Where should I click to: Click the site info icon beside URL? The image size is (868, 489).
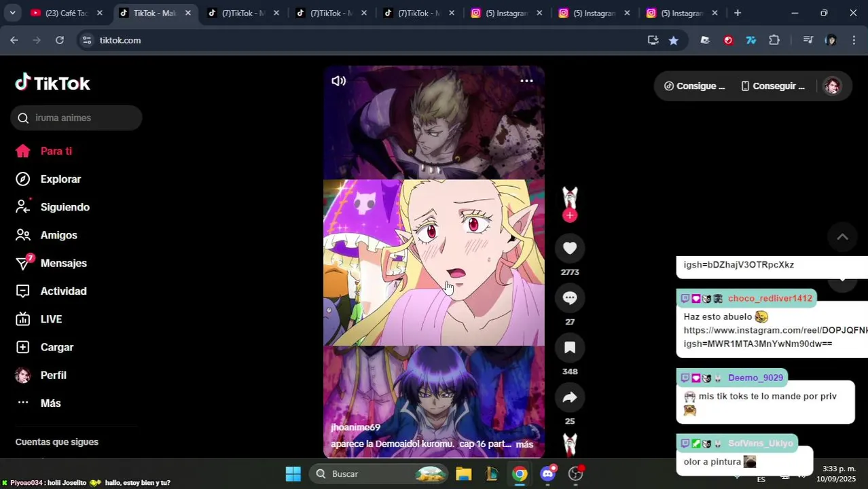tap(86, 40)
